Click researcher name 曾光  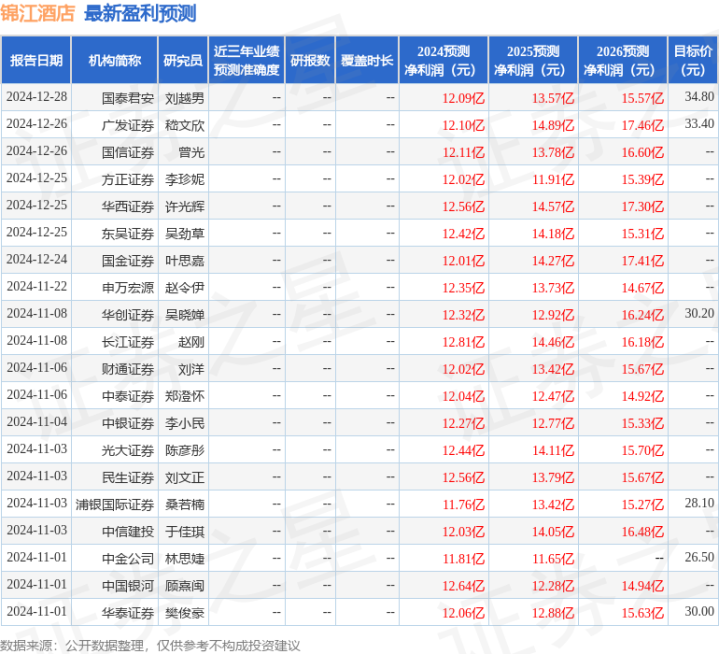tap(191, 152)
